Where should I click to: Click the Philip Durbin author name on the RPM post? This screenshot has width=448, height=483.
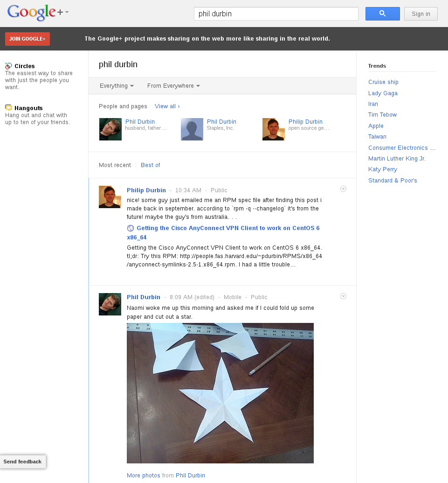click(146, 190)
